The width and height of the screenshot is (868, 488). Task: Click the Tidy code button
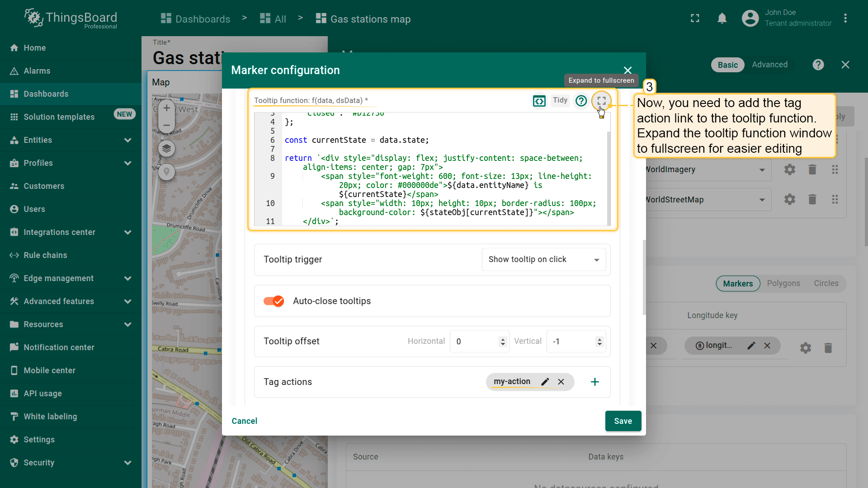click(560, 100)
